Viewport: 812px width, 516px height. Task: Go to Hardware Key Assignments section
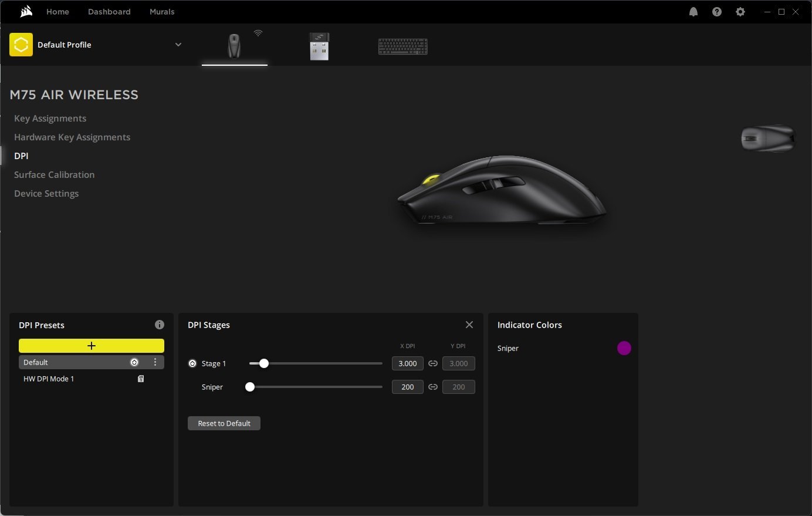point(72,137)
